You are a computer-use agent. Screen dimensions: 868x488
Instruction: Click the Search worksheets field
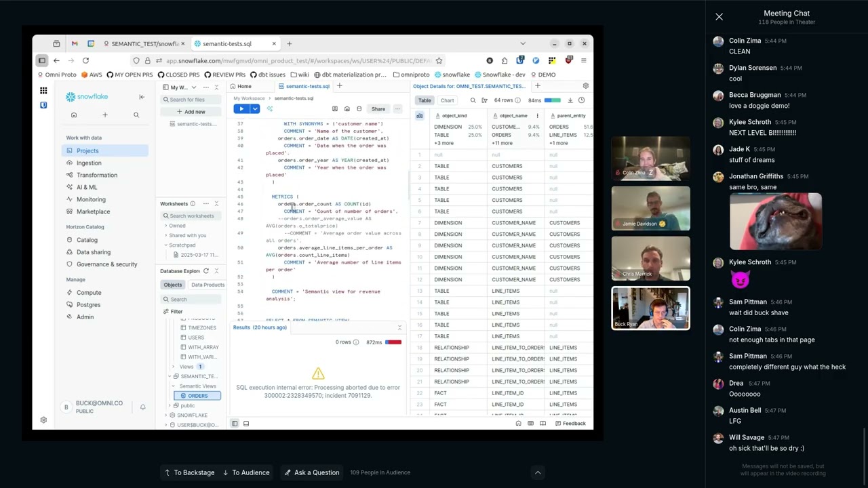191,216
